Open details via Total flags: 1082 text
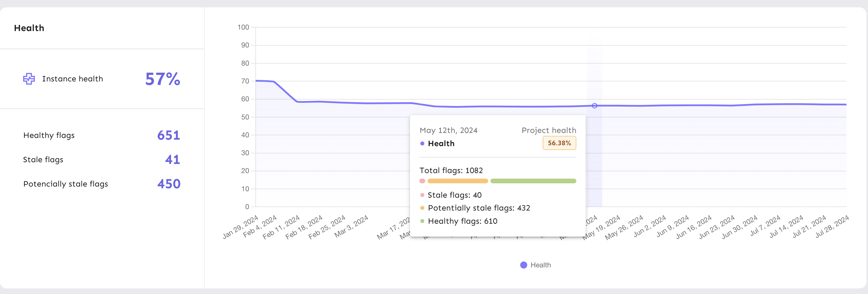The height and width of the screenshot is (294, 868). pyautogui.click(x=452, y=170)
